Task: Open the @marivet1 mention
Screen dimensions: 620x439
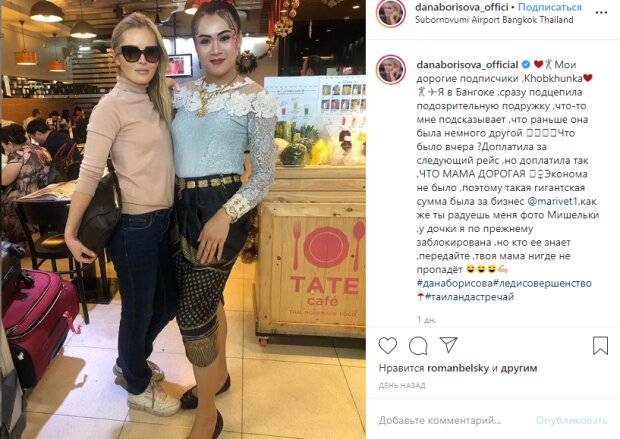Action: pos(553,201)
